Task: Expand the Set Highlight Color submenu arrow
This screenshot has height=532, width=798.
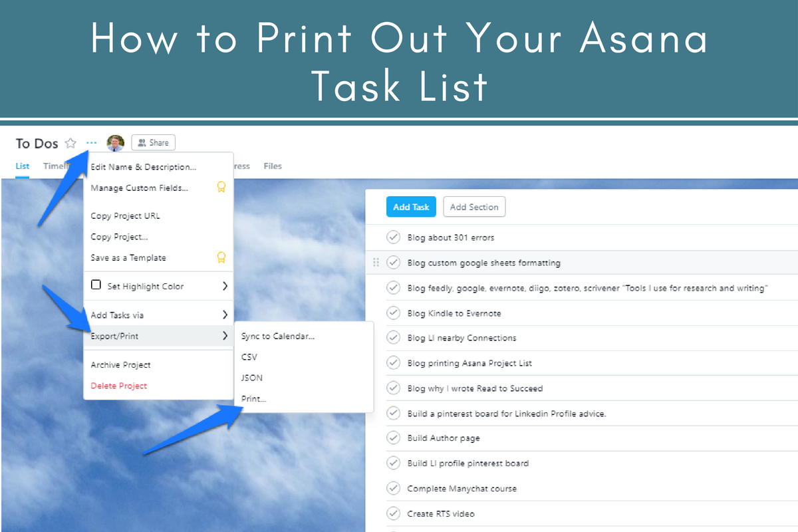Action: (x=225, y=286)
